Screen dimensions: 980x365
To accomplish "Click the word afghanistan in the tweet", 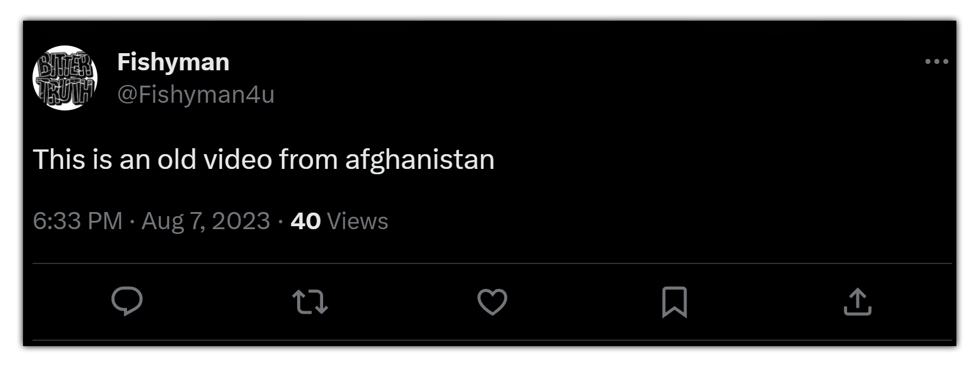I will click(419, 159).
